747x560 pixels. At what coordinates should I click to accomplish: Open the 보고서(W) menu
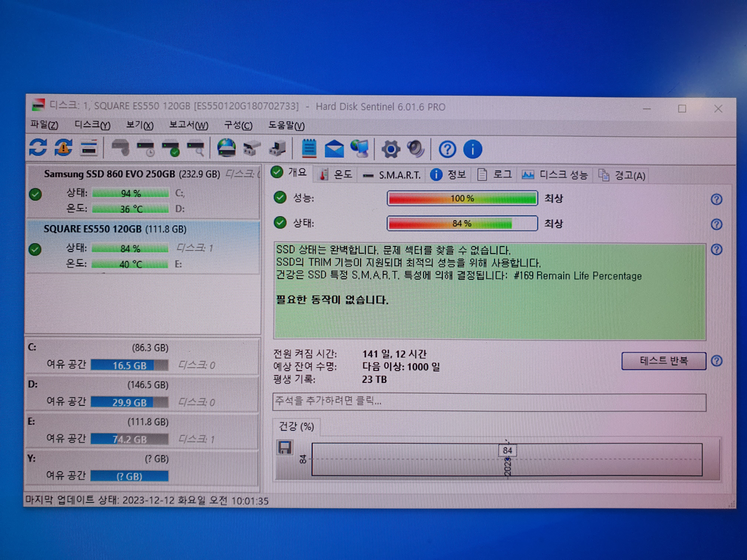(189, 125)
